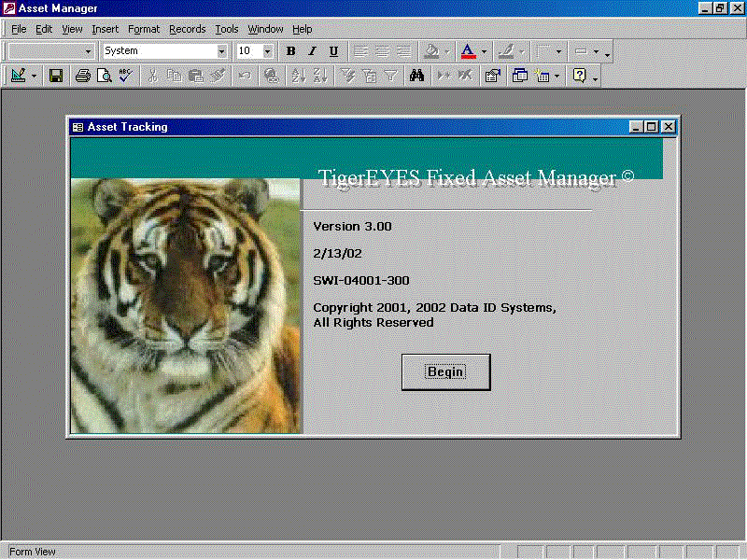This screenshot has height=560, width=747.
Task: Click the Save disk icon
Action: (56, 76)
